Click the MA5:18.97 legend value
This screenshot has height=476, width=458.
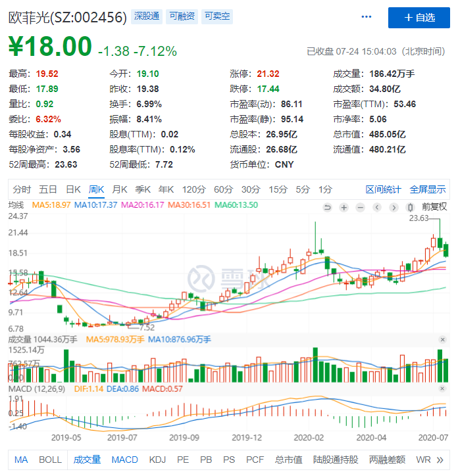(x=51, y=205)
